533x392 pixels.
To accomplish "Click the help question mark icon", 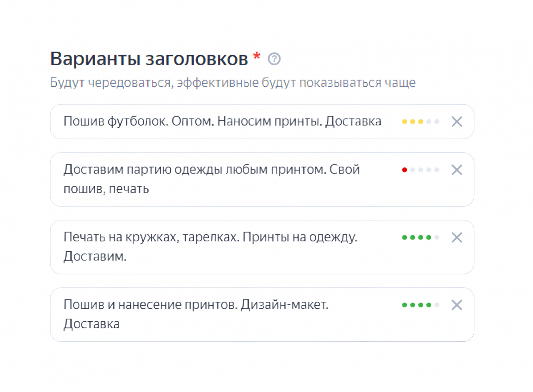I will tap(274, 59).
